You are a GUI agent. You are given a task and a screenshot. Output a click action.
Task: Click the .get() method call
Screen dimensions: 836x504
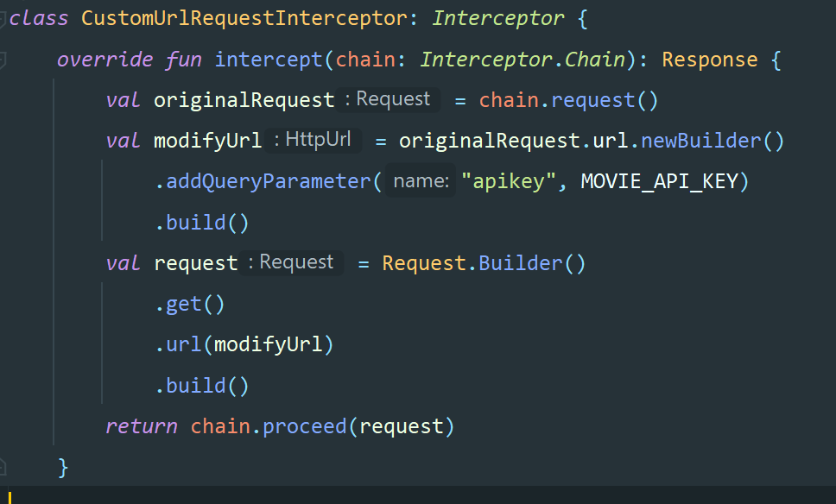click(190, 304)
